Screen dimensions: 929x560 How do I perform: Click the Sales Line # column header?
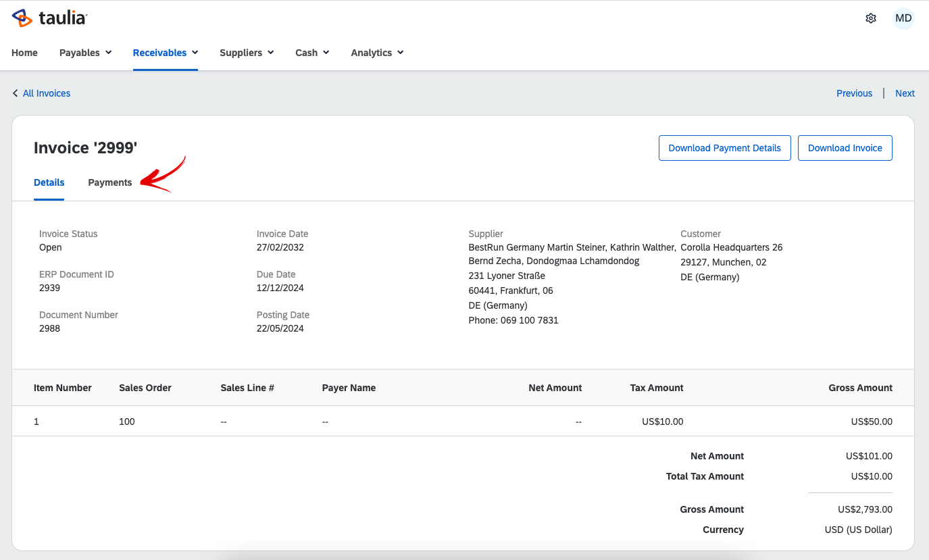247,388
